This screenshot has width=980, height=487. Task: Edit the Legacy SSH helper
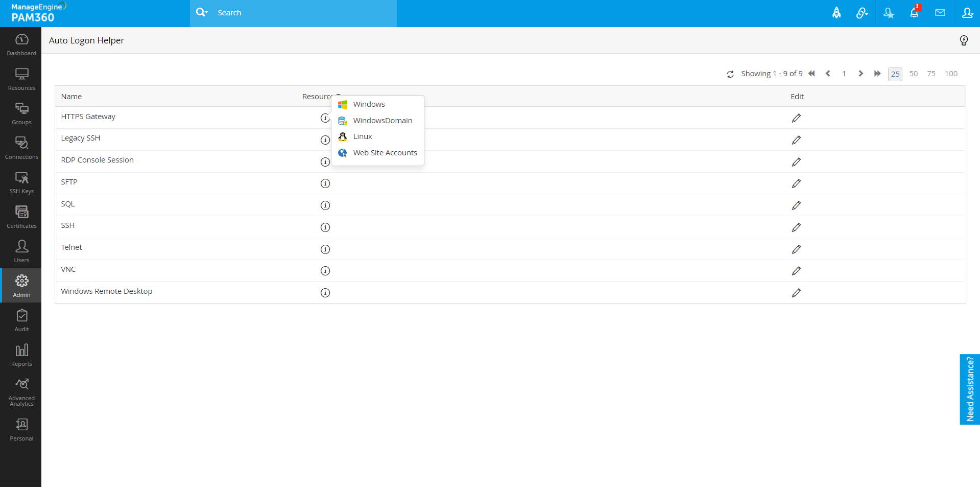(x=796, y=140)
